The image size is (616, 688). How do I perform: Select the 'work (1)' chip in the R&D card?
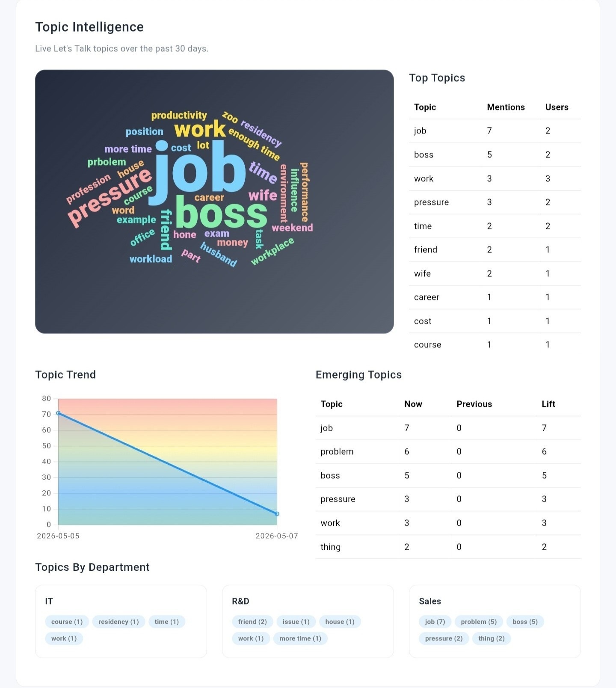[251, 638]
